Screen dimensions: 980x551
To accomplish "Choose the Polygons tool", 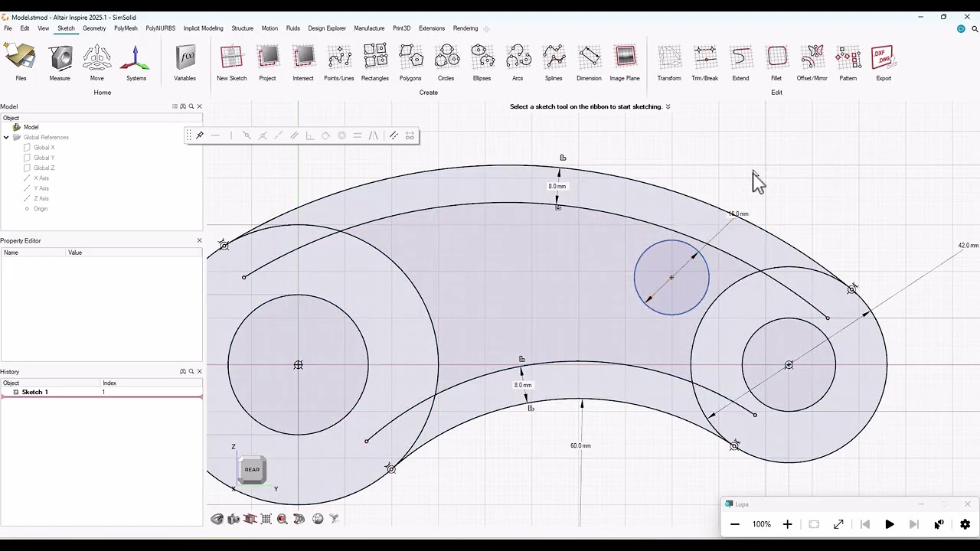I will [x=410, y=57].
